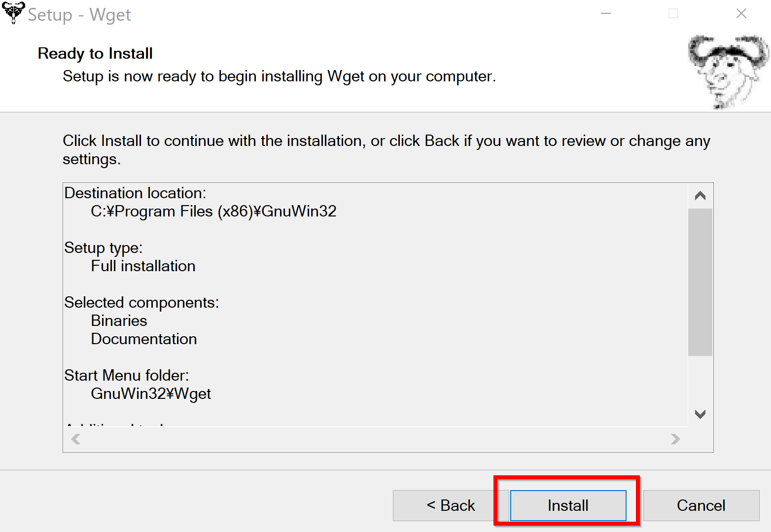The width and height of the screenshot is (771, 532).
Task: Start the installation with the Install button
Action: tap(568, 505)
